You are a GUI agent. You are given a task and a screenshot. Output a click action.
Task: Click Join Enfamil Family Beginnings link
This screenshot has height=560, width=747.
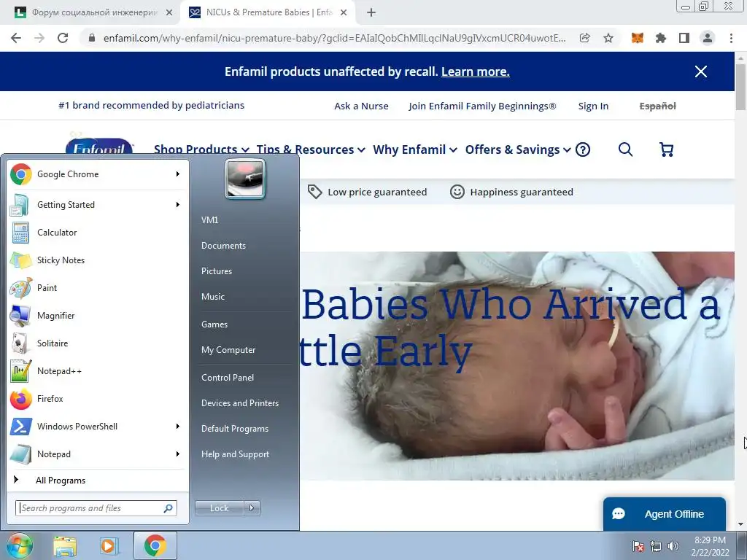pyautogui.click(x=482, y=106)
